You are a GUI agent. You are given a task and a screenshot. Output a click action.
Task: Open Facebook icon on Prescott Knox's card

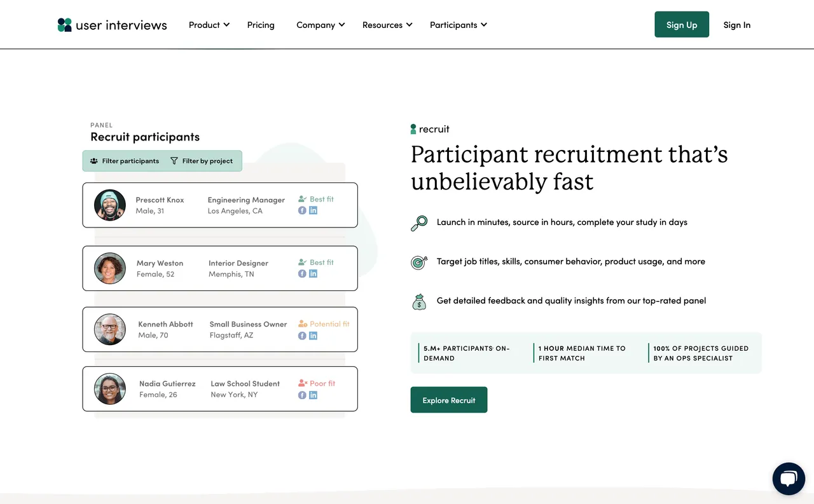[302, 210]
